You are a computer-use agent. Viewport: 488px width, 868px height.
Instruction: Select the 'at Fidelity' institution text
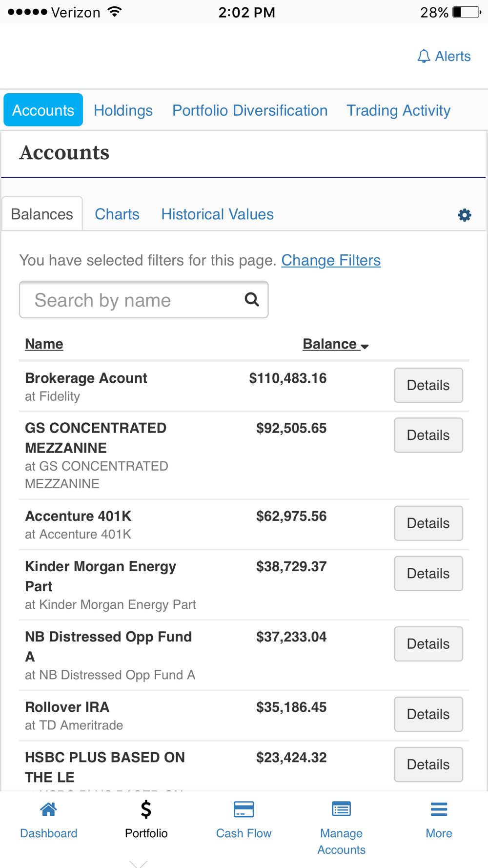point(52,396)
